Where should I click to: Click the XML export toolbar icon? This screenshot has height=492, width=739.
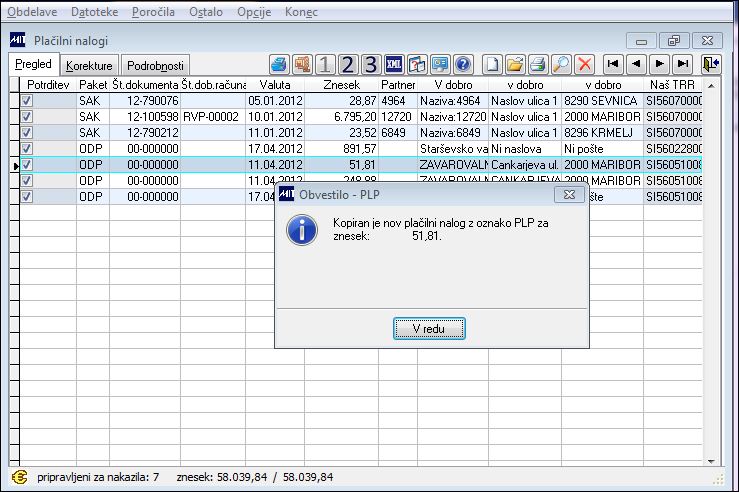pos(394,64)
